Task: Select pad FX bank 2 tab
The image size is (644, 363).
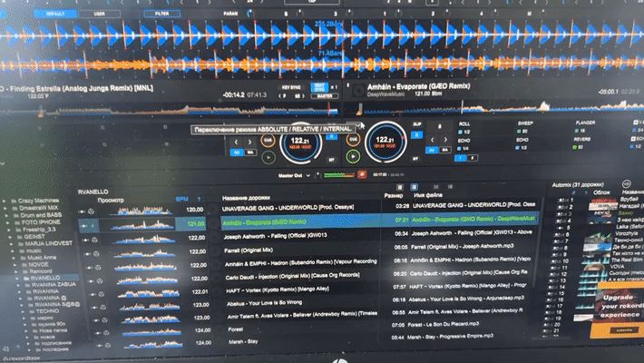Action: (x=472, y=158)
